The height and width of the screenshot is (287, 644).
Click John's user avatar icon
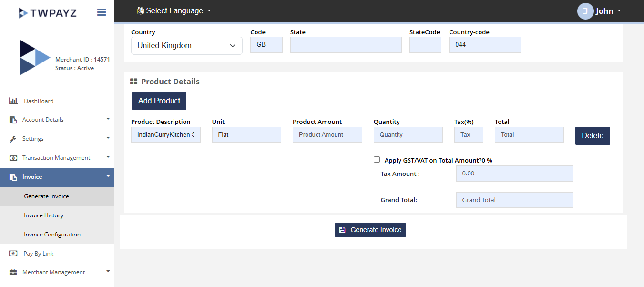coord(585,11)
